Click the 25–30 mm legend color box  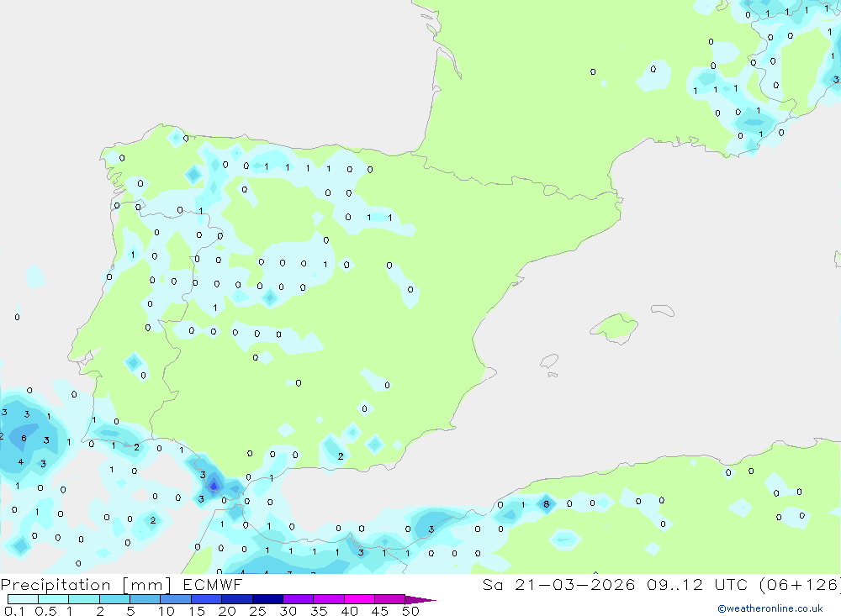[267, 599]
